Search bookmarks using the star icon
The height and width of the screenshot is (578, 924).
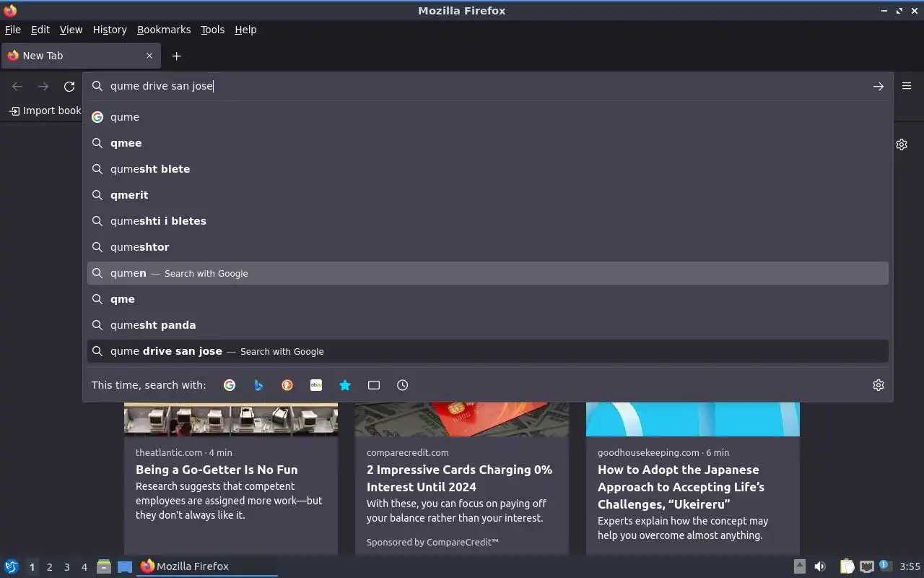click(x=345, y=385)
